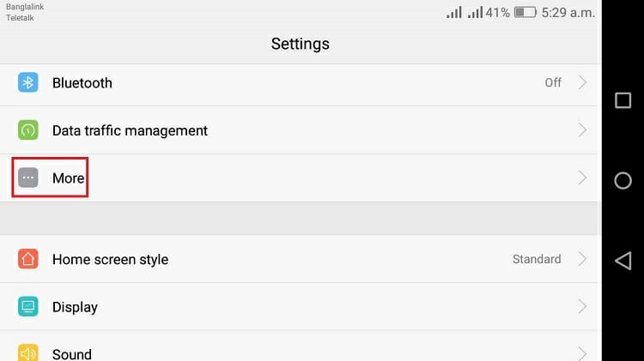Open chevron on the Display row

(x=582, y=306)
